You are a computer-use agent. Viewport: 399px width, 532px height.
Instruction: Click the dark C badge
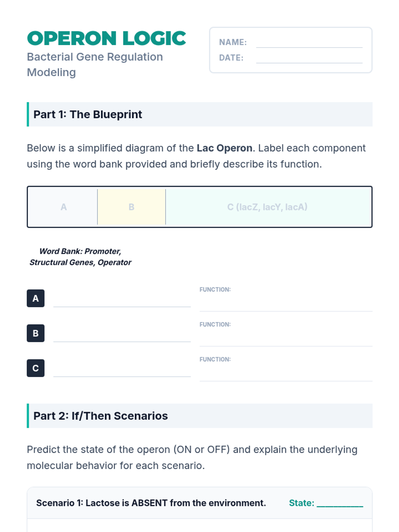point(36,368)
